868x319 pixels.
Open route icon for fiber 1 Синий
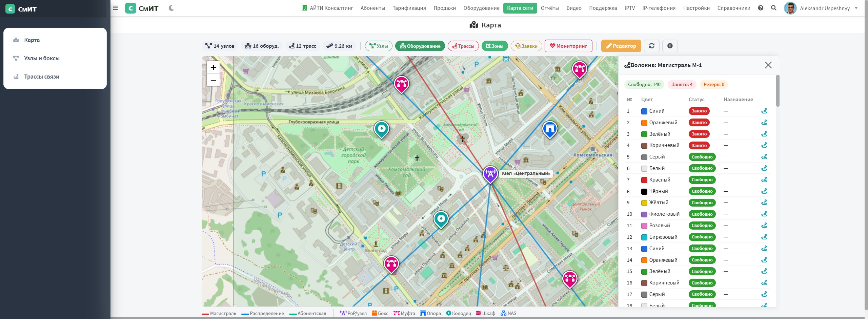764,111
